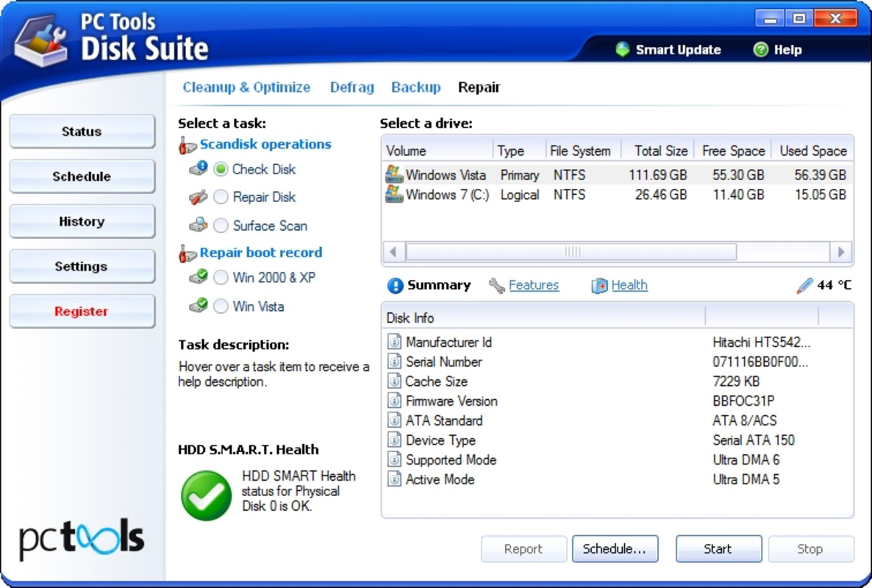This screenshot has width=872, height=588.
Task: Click the Repair Disk drive icon
Action: [x=198, y=197]
